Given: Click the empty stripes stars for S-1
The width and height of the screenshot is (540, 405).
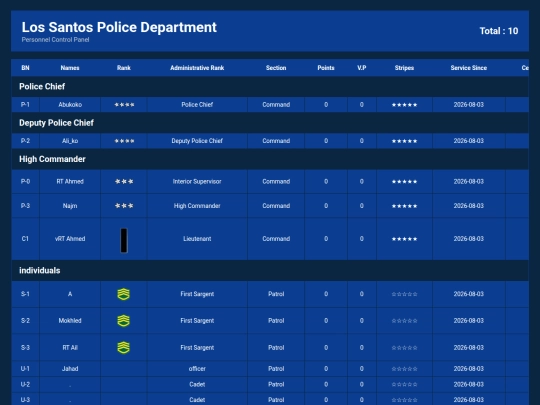Looking at the screenshot, I should pos(404,294).
